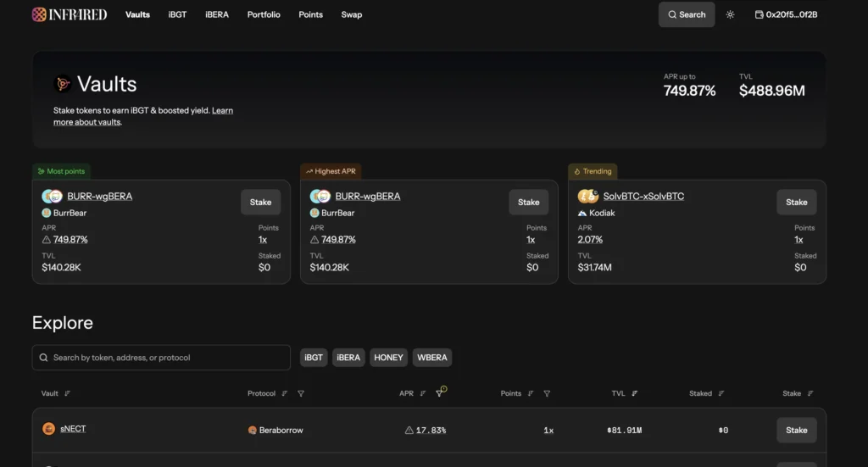Image resolution: width=868 pixels, height=467 pixels.
Task: Open BURR-wgBERA link in Most points card
Action: (x=100, y=196)
